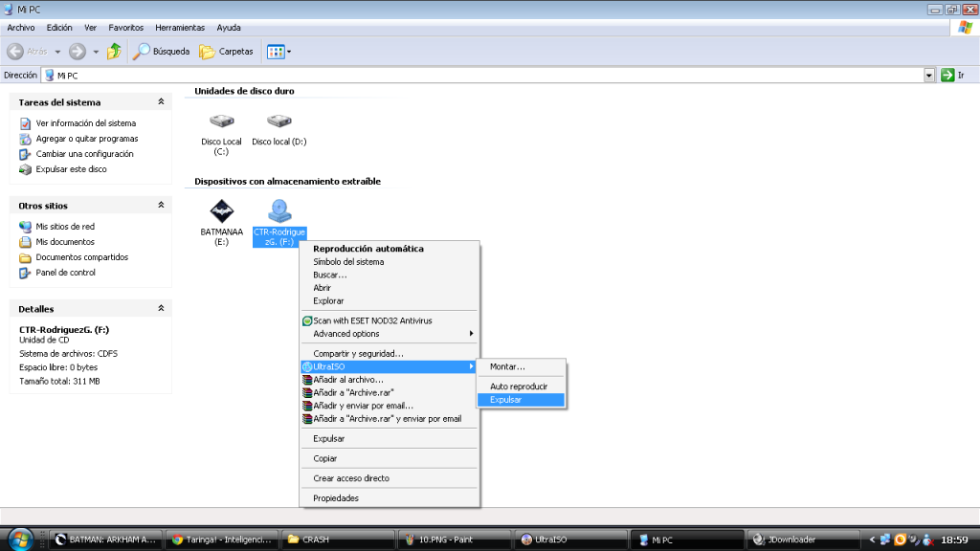Click the taskbar clock 18:59
980x551 pixels.
pos(954,540)
